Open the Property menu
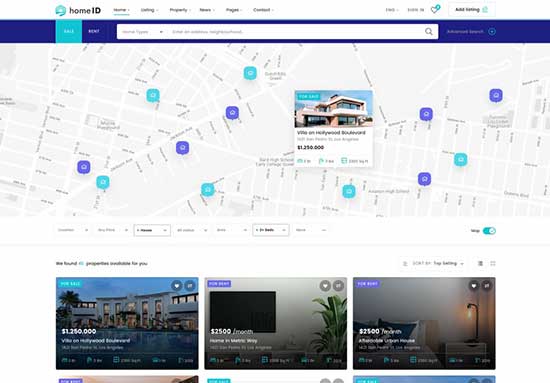 click(x=180, y=10)
